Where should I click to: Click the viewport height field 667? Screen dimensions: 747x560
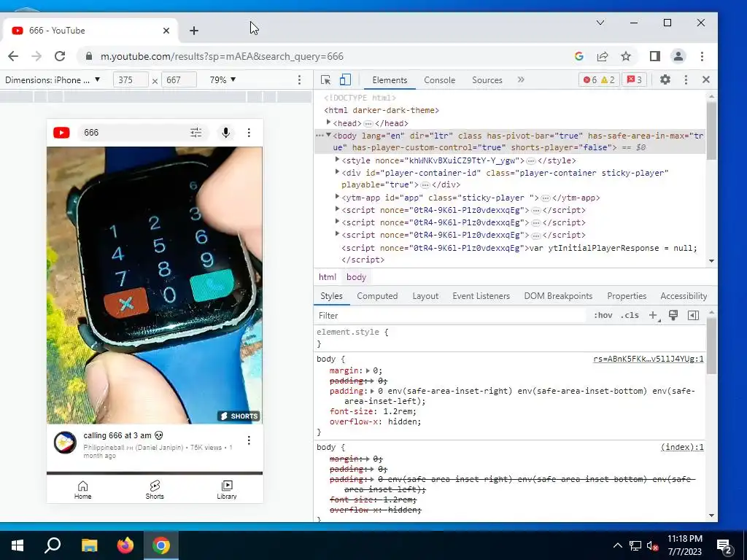179,80
